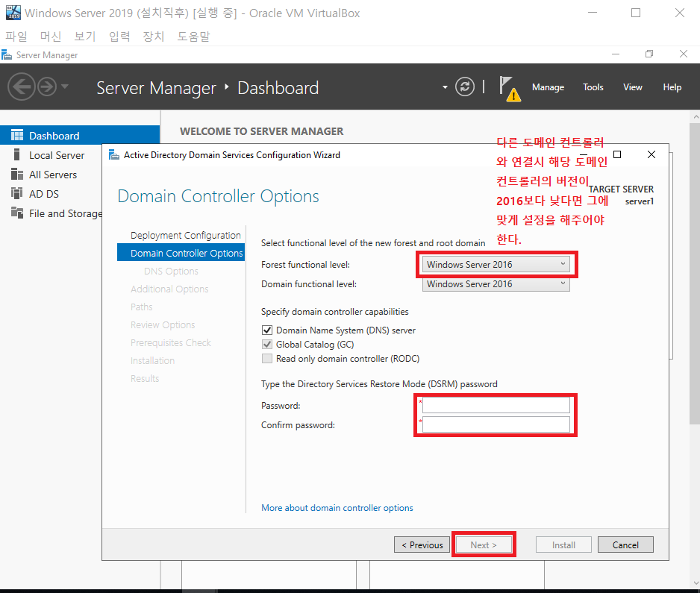The height and width of the screenshot is (593, 700).
Task: Open the notifications flag with warning
Action: point(510,88)
